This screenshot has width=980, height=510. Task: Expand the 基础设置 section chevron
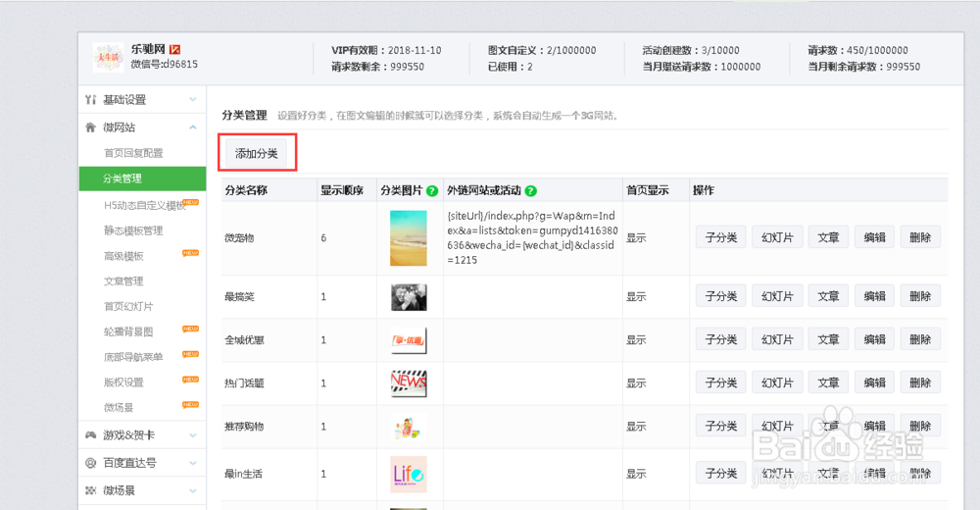pyautogui.click(x=193, y=100)
